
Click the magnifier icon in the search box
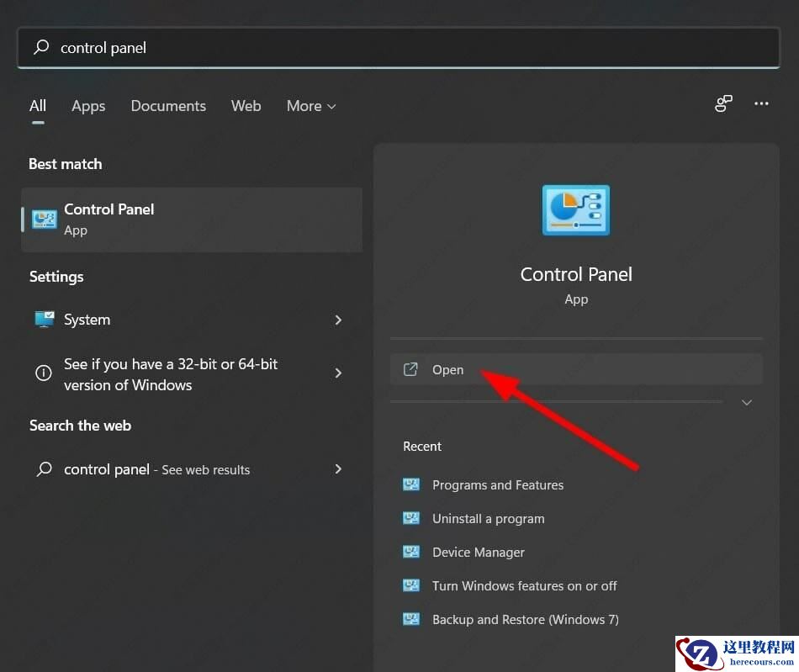40,48
